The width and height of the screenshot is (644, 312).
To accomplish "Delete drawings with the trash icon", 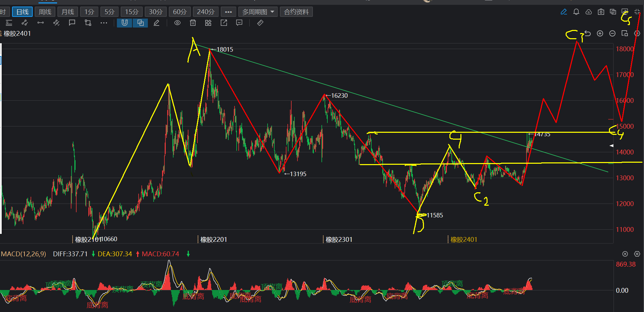I will (x=193, y=23).
